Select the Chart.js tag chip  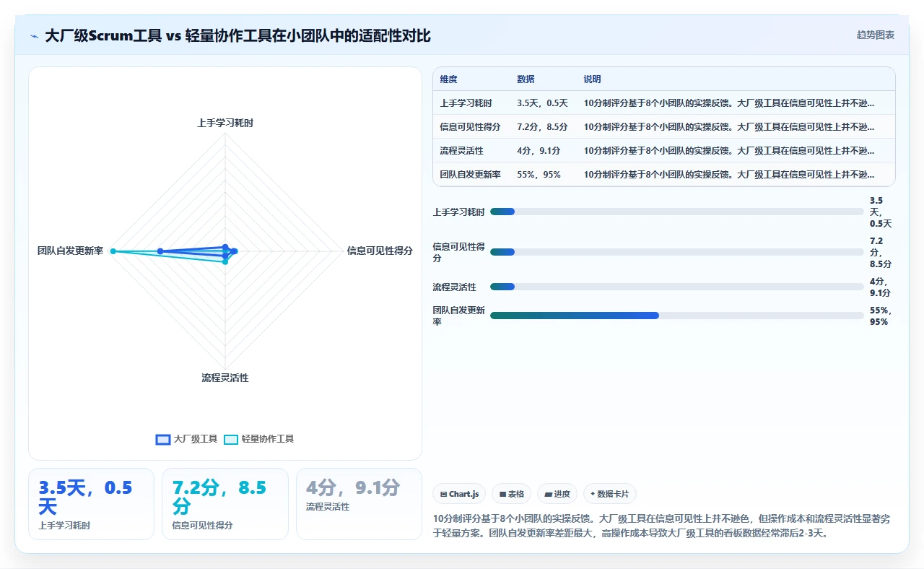pos(460,494)
